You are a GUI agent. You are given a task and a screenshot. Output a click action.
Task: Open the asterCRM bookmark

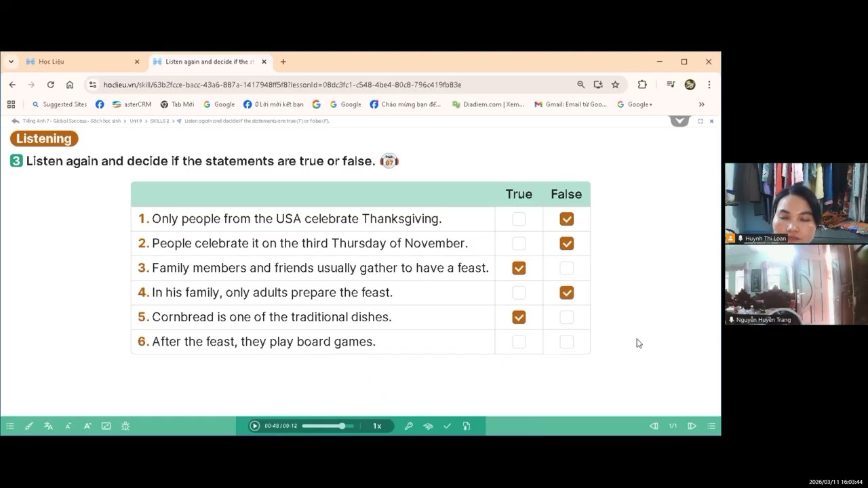132,104
